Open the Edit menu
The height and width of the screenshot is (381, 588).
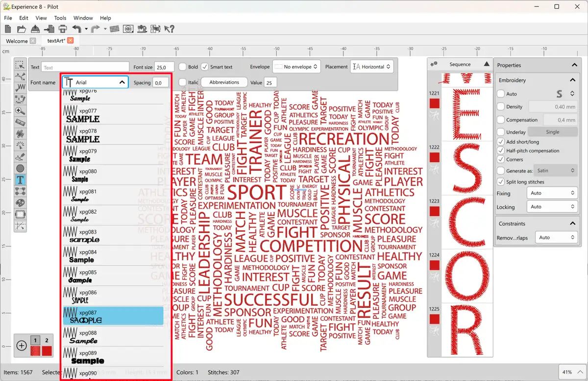click(x=24, y=18)
